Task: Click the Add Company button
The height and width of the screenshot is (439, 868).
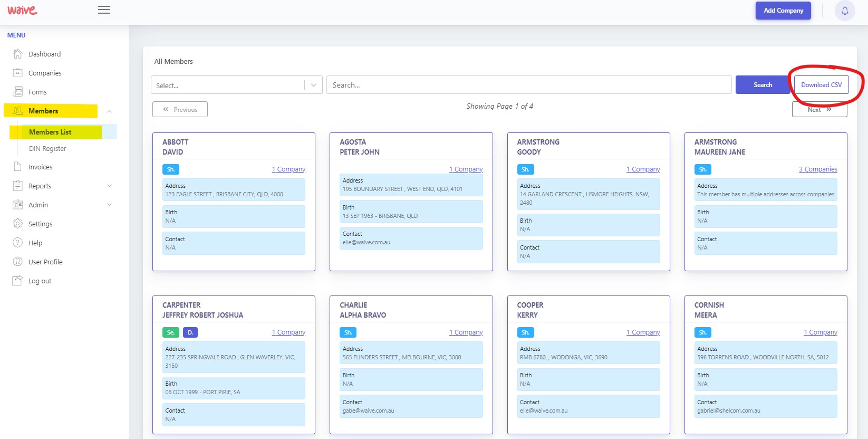Action: 783,11
